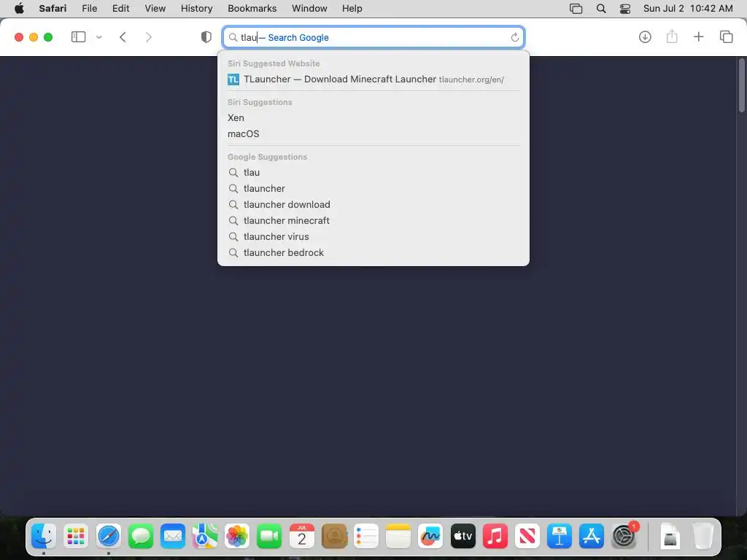Open the View menu
Image resolution: width=747 pixels, height=560 pixels.
(155, 9)
